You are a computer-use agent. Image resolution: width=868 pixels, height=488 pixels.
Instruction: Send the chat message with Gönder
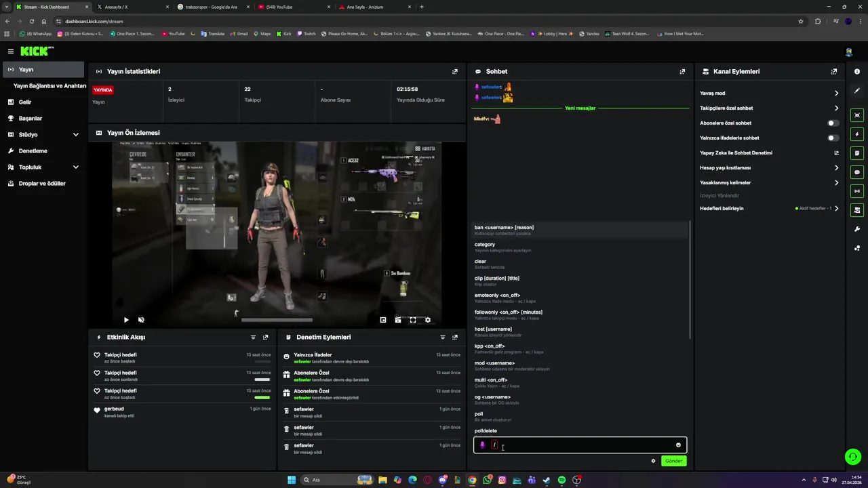click(x=673, y=461)
